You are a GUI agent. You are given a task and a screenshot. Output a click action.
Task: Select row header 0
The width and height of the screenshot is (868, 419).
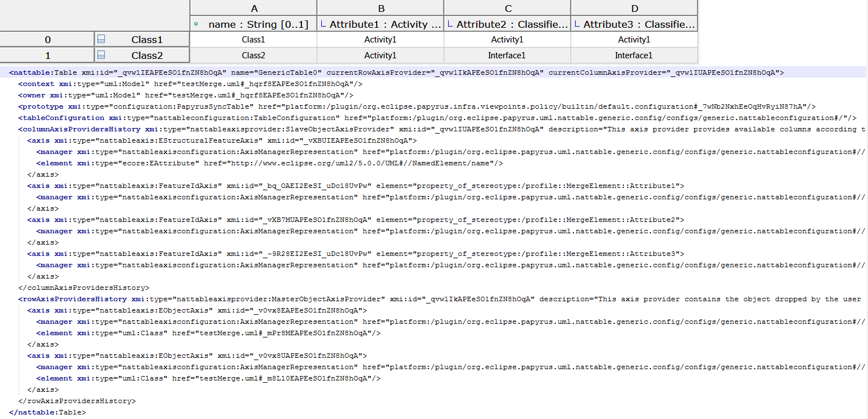click(x=47, y=39)
